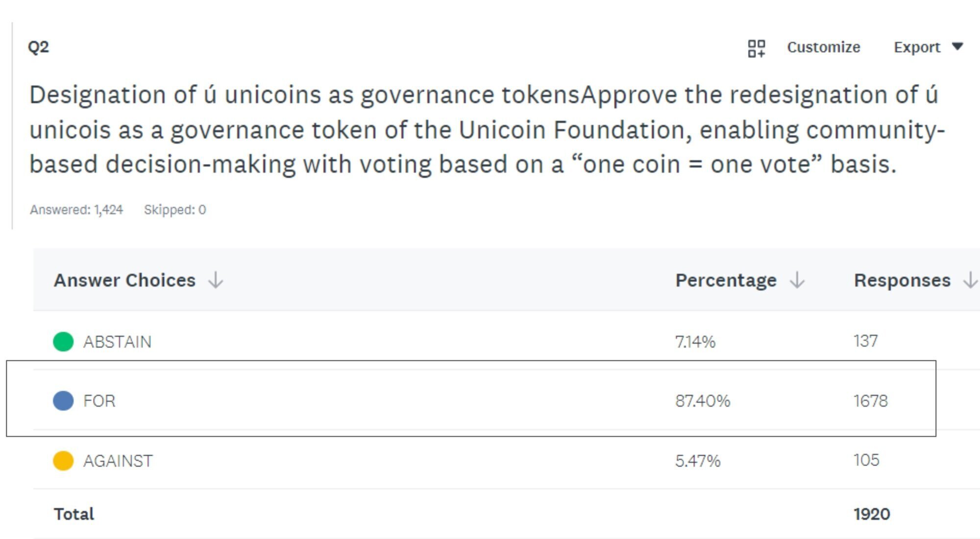This screenshot has height=539, width=980.
Task: Select the FOR answer row label
Action: click(99, 401)
